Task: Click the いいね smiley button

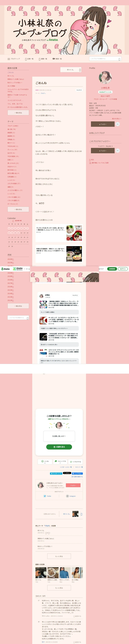Action: (x=45, y=462)
